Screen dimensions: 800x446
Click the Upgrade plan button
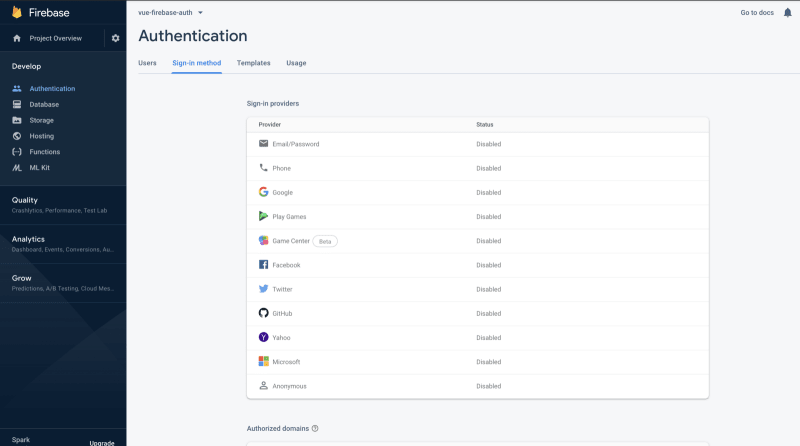coord(102,443)
